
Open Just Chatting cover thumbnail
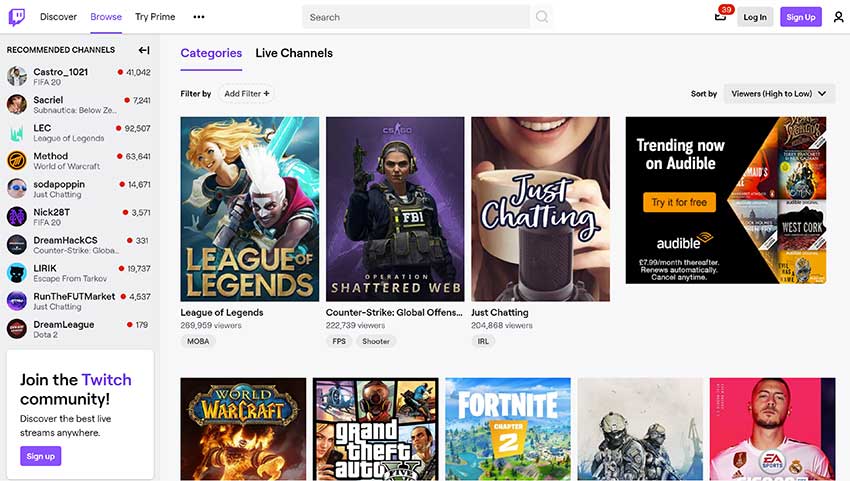tap(540, 209)
